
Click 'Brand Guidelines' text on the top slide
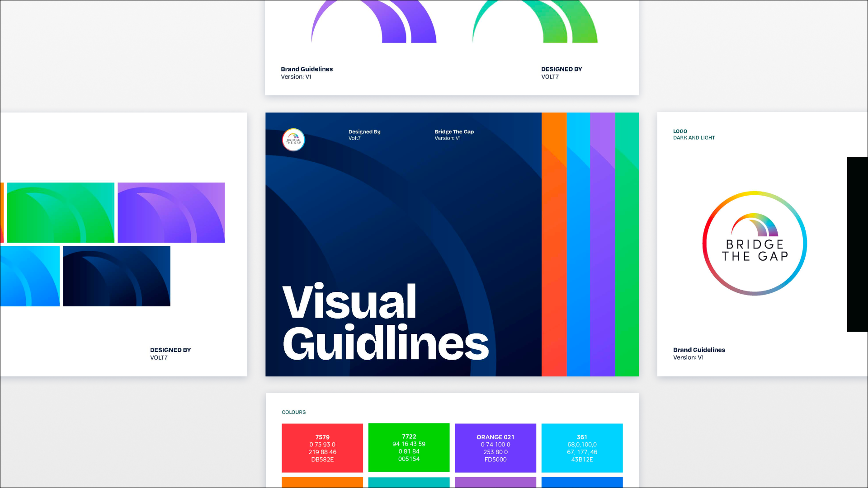[x=307, y=69]
